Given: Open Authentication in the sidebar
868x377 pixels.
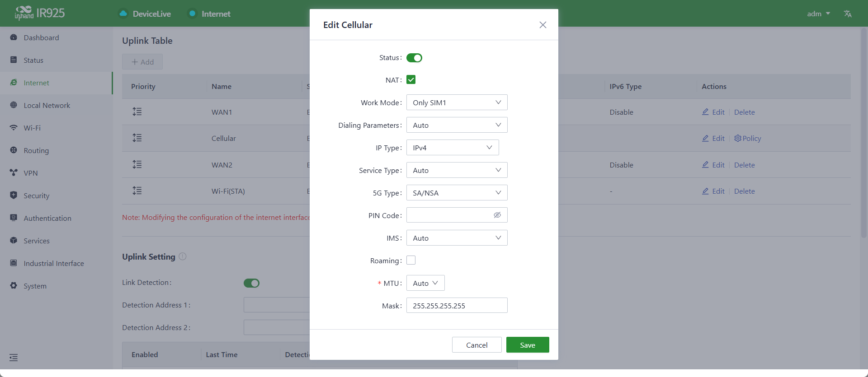Looking at the screenshot, I should [x=56, y=218].
